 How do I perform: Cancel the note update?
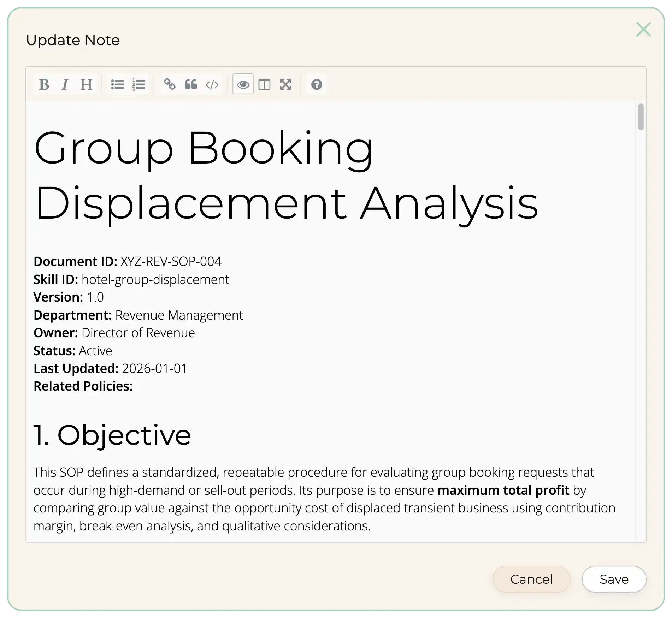pyautogui.click(x=531, y=579)
